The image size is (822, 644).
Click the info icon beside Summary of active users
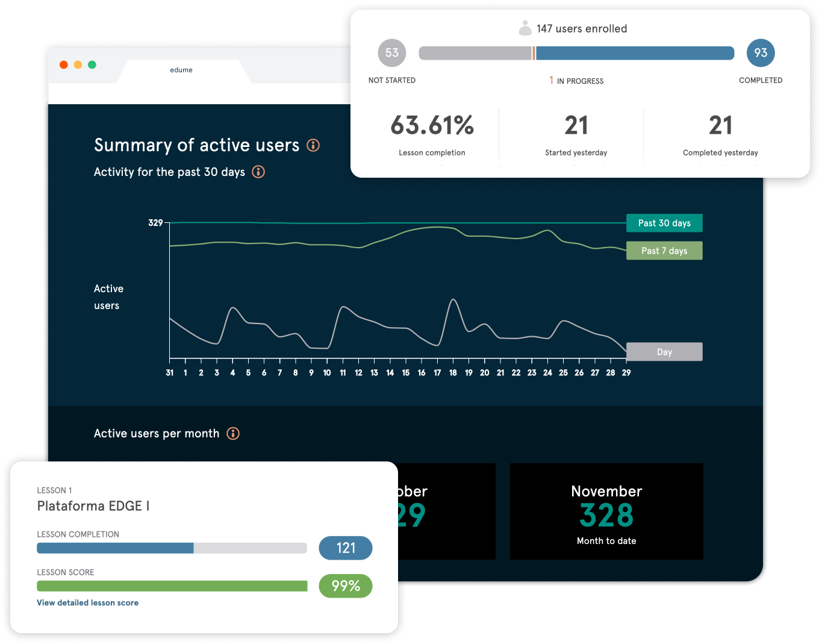313,145
